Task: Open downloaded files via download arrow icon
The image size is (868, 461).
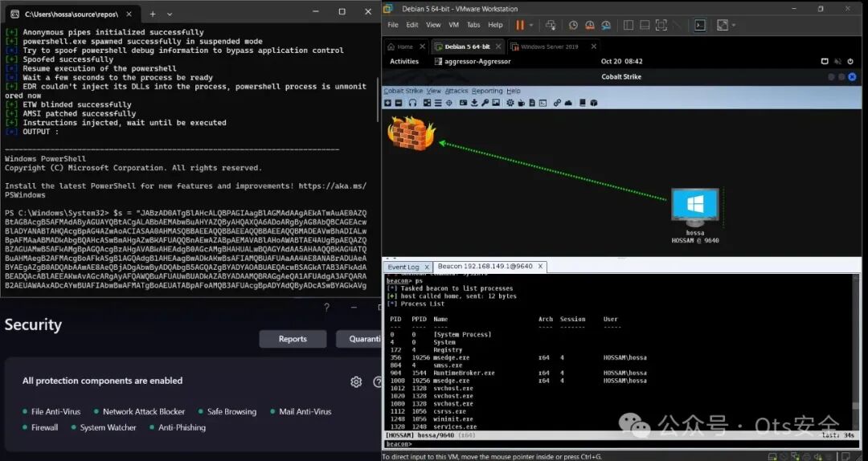Action: pos(474,103)
